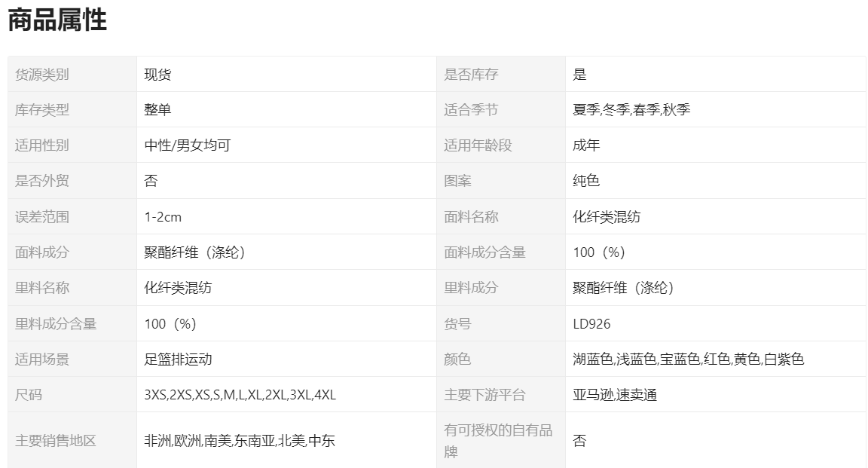Image resolution: width=868 pixels, height=468 pixels.
Task: Click the 现货 value cell
Action: pyautogui.click(x=157, y=74)
